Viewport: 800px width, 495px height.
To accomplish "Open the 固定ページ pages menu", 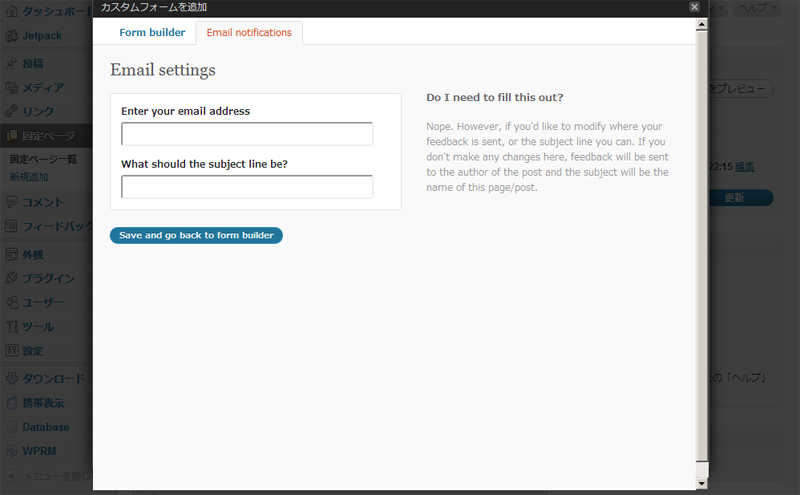I will (48, 136).
